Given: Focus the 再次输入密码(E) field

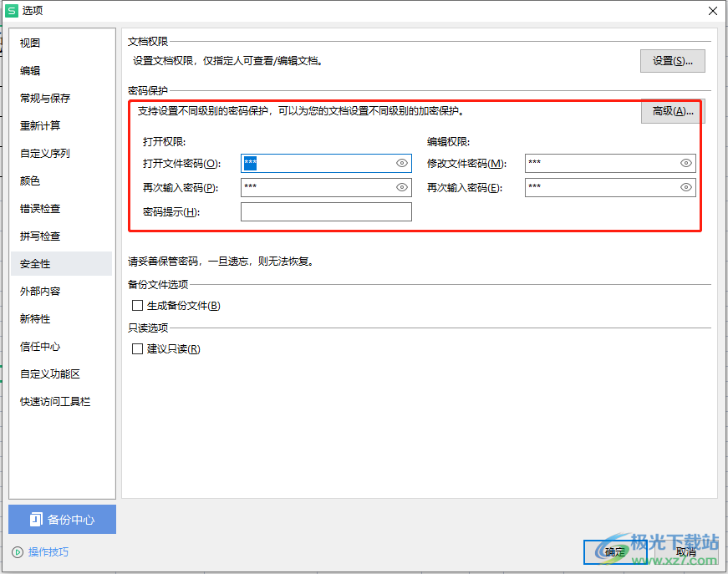Looking at the screenshot, I should 610,187.
